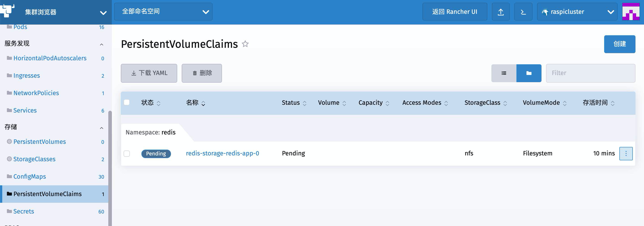644x226 pixels.
Task: Click the 下载 YAML button
Action: point(149,73)
